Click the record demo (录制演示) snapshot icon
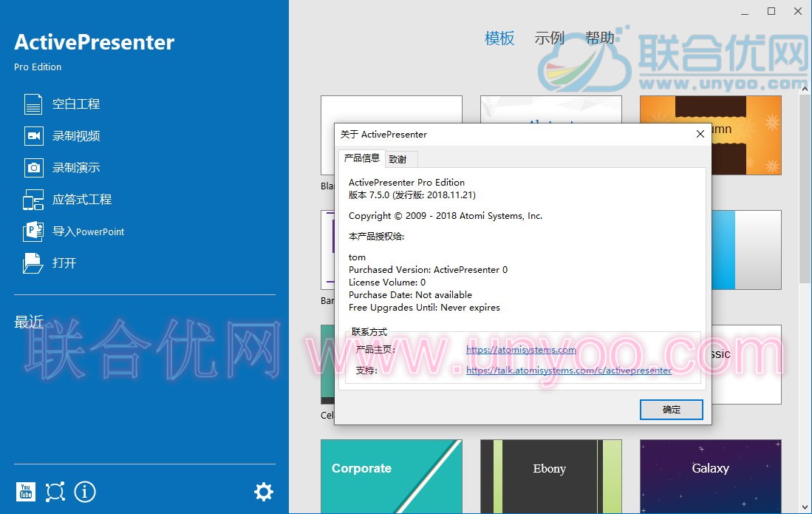Viewport: 812px width, 514px height. tap(34, 168)
